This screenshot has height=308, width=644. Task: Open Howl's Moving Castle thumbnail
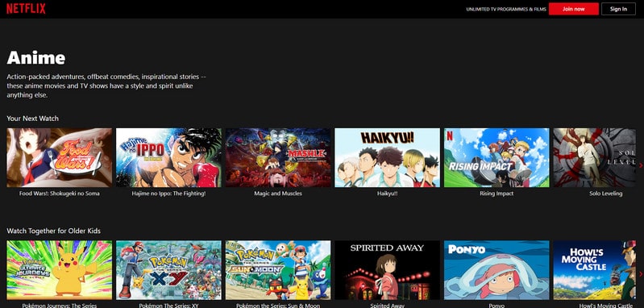(x=594, y=270)
